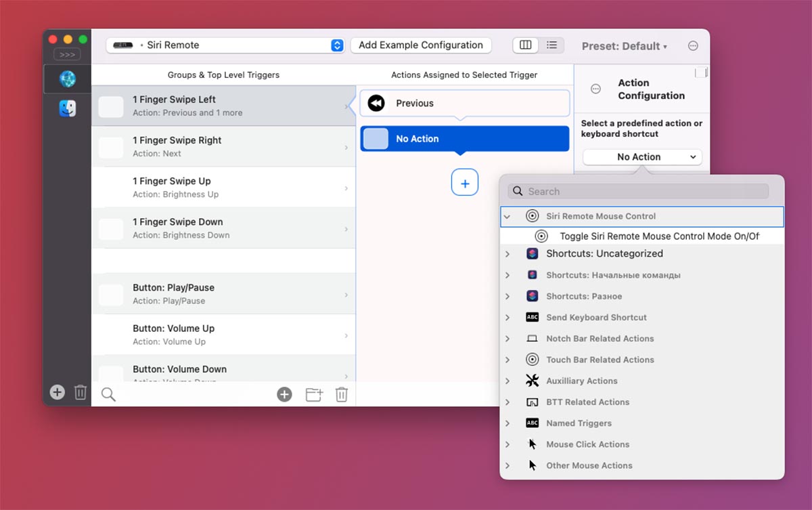Click the search magnifier below the trigger list
The width and height of the screenshot is (812, 510).
point(108,394)
